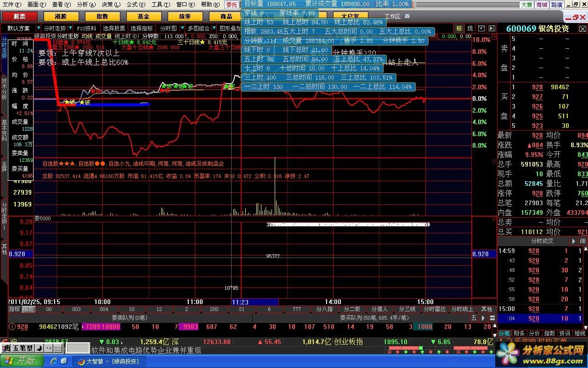The image size is (588, 368).
Task: Choose the 分八指 indicator tab
Action: [324, 309]
